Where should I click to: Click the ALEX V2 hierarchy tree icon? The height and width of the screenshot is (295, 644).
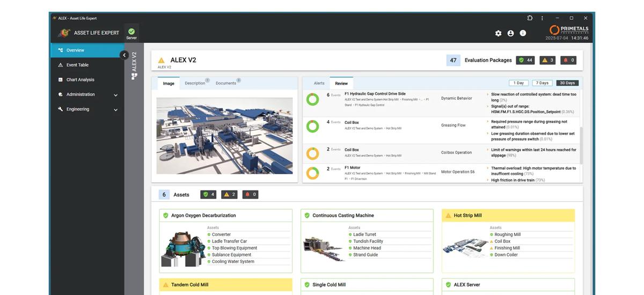134,76
